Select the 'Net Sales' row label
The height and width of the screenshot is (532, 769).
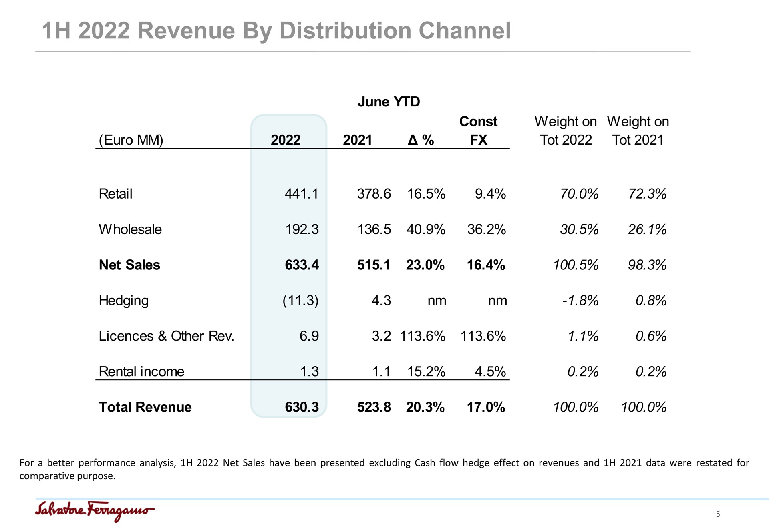pyautogui.click(x=129, y=265)
